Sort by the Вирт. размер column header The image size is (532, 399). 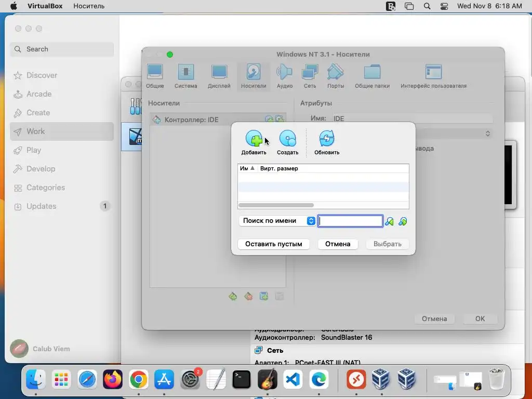pyautogui.click(x=279, y=169)
